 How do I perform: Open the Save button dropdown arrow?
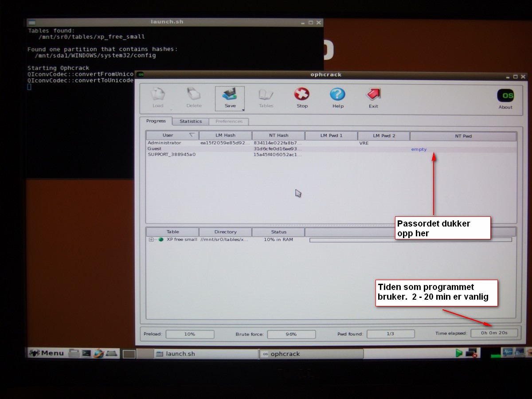[x=243, y=109]
